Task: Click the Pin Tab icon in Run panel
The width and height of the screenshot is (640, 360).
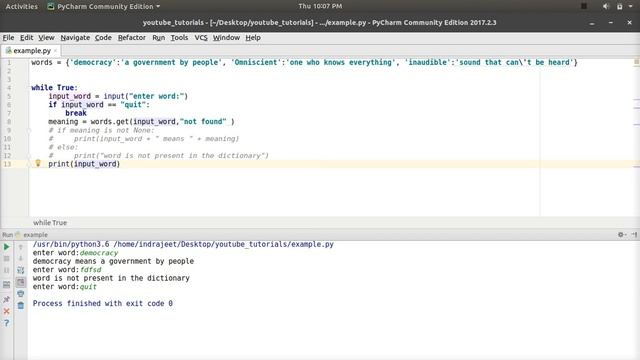Action: coord(7,300)
